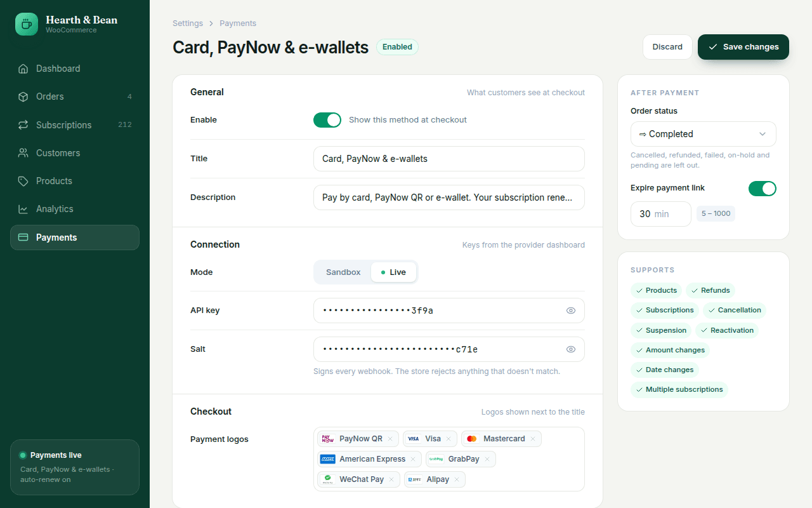
Task: Click the Salt input field
Action: click(449, 349)
